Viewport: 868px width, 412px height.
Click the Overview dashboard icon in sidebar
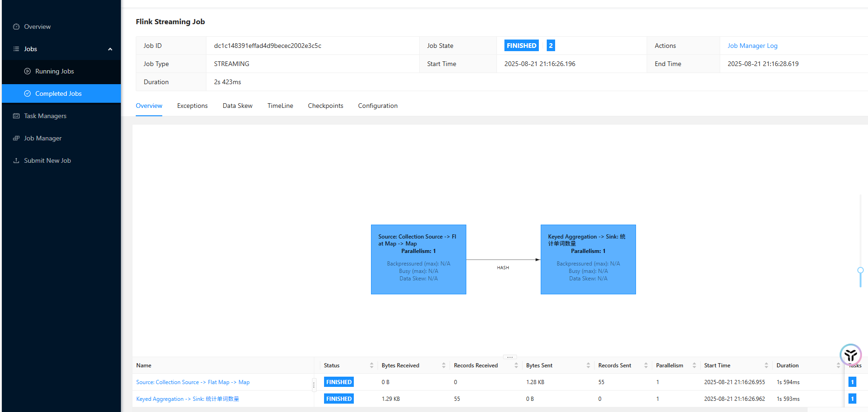pyautogui.click(x=16, y=27)
